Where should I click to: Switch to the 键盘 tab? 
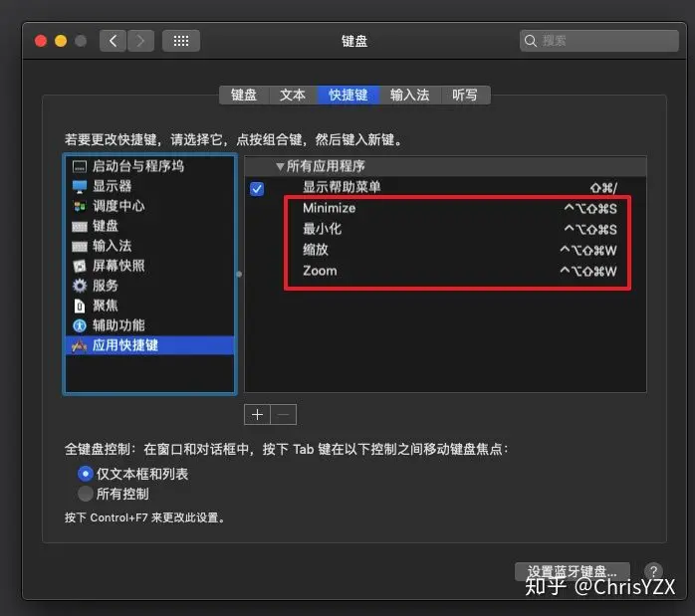tap(244, 96)
